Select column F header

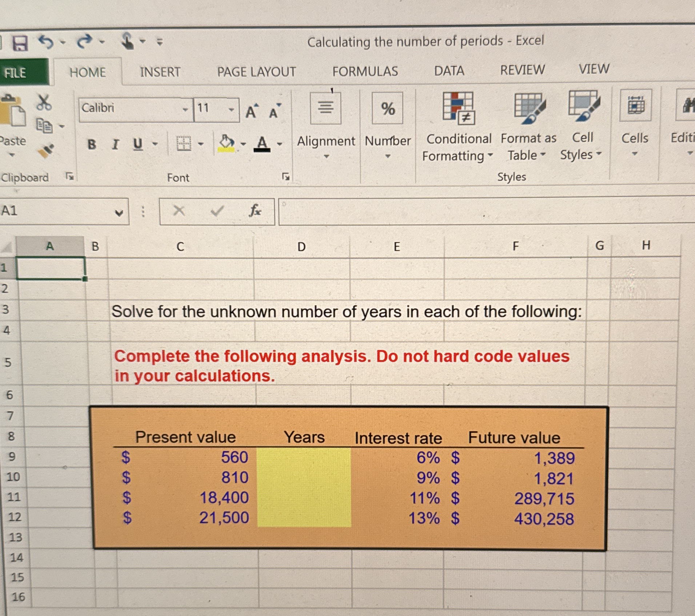[x=515, y=246]
